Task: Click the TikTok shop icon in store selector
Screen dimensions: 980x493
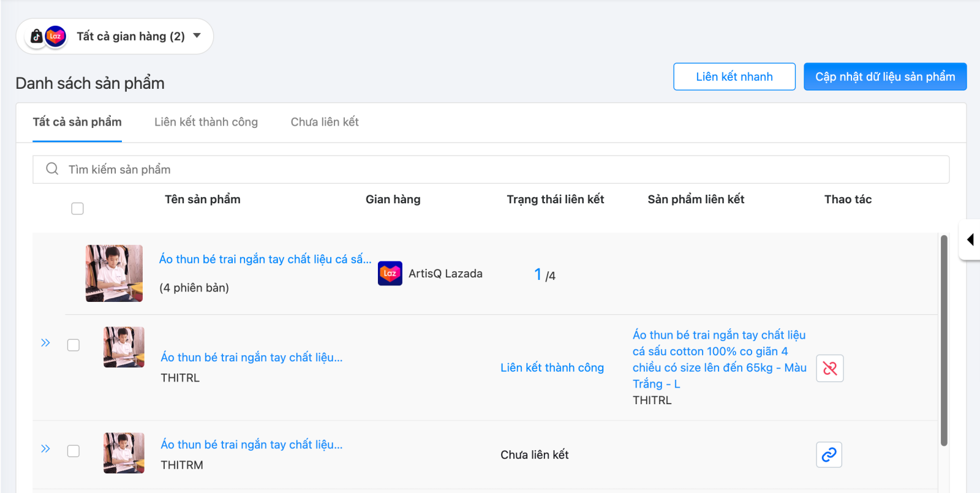Action: [37, 36]
